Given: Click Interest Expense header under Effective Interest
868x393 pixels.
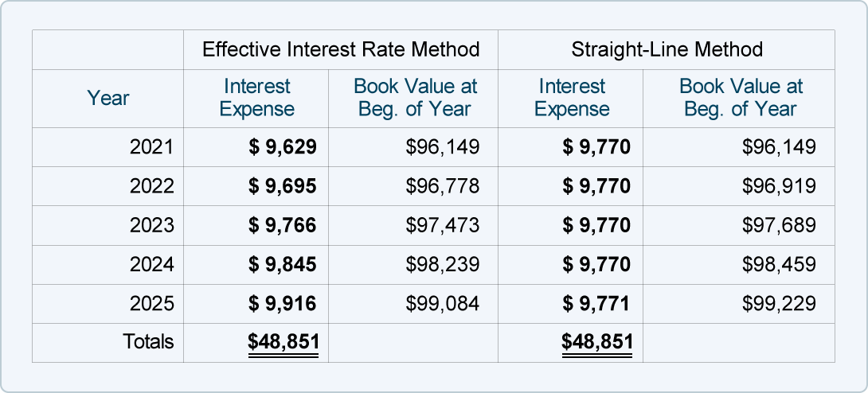Looking at the screenshot, I should tap(256, 98).
